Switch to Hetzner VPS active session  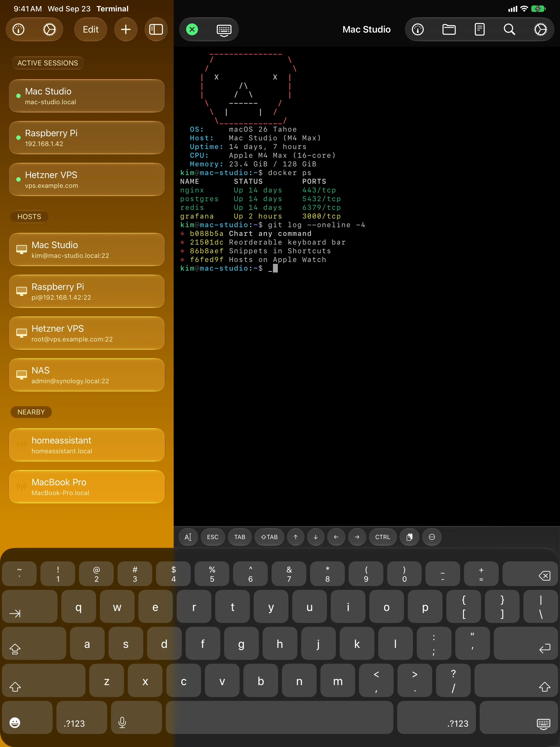[x=87, y=180]
